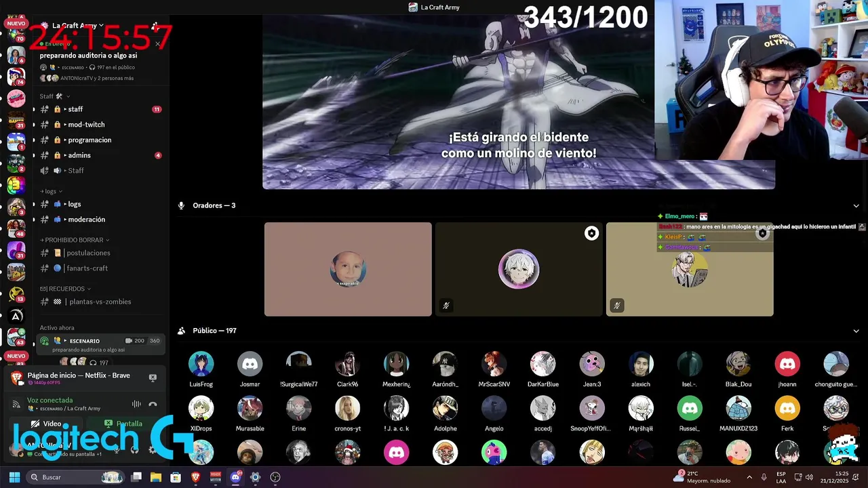The image size is (868, 488).
Task: Select the white-haired anime speaker tile
Action: tap(519, 269)
